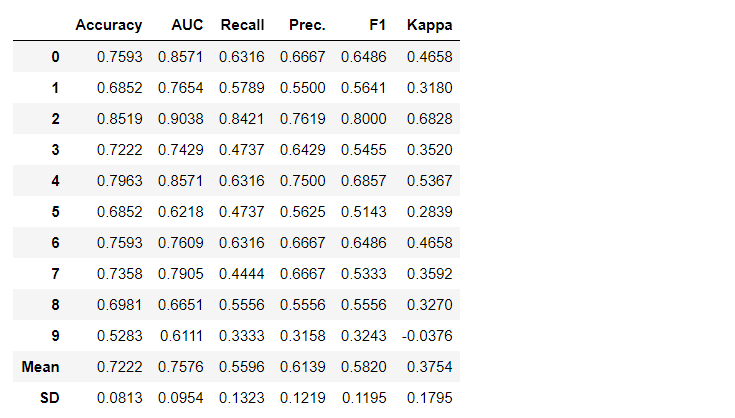735x418 pixels.
Task: Click row index 9 label
Action: 55,336
